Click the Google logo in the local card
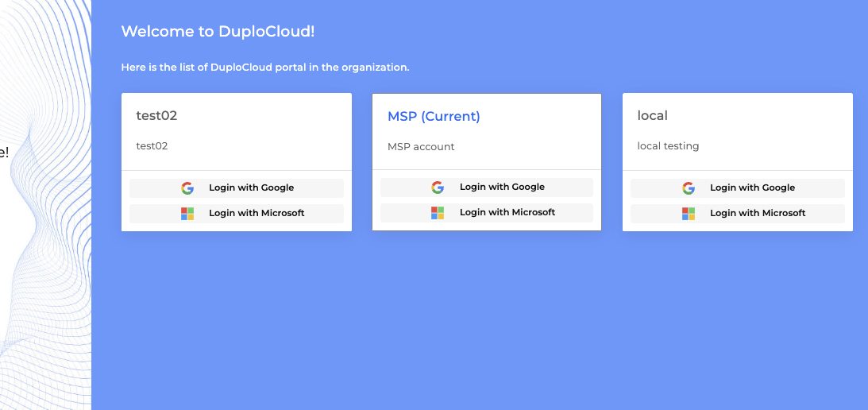Screen dimensions: 868x410 click(689, 188)
